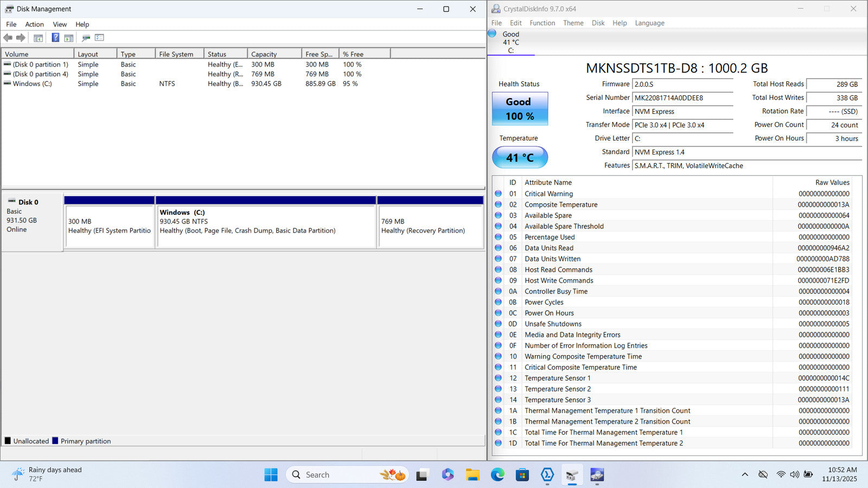Expand the system tray hidden icons chevron
This screenshot has width=868, height=488.
click(x=745, y=474)
